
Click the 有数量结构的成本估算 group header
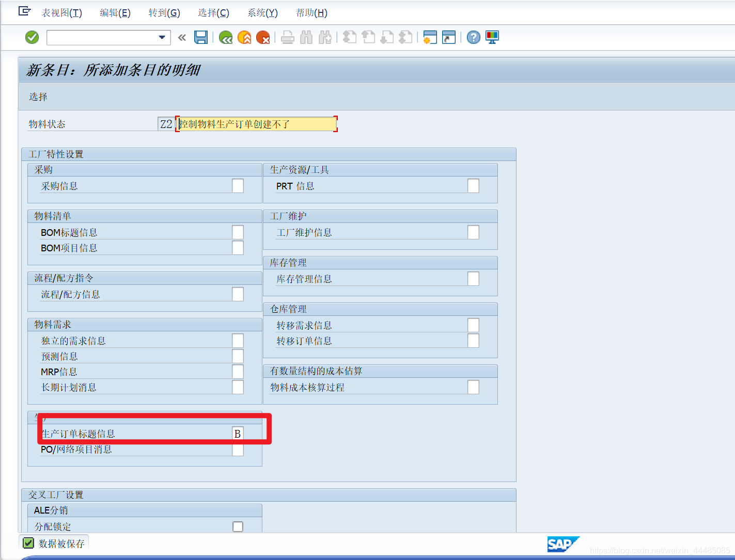click(x=380, y=371)
